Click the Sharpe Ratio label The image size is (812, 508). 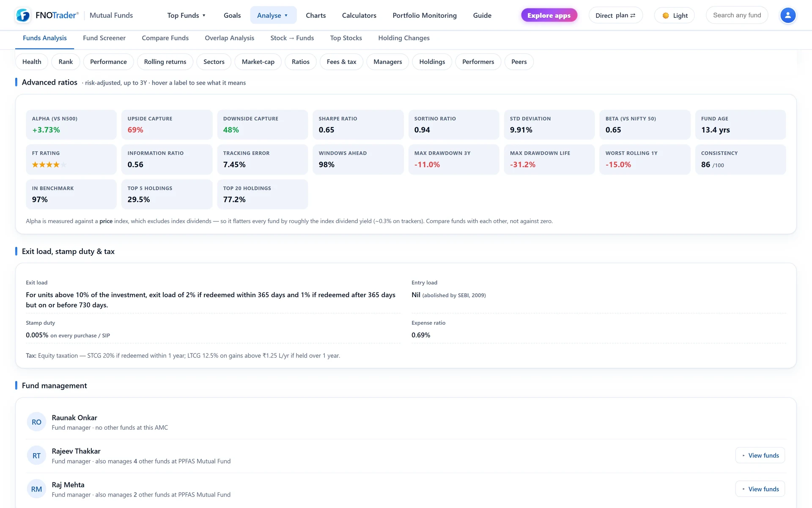pyautogui.click(x=337, y=119)
